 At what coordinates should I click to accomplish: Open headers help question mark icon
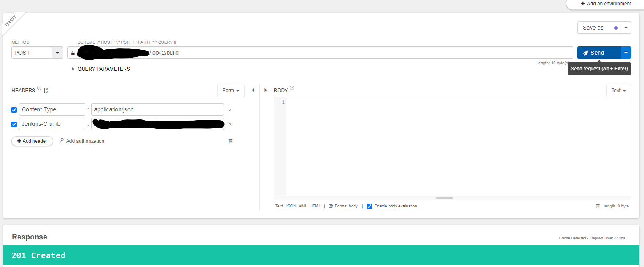tap(39, 88)
